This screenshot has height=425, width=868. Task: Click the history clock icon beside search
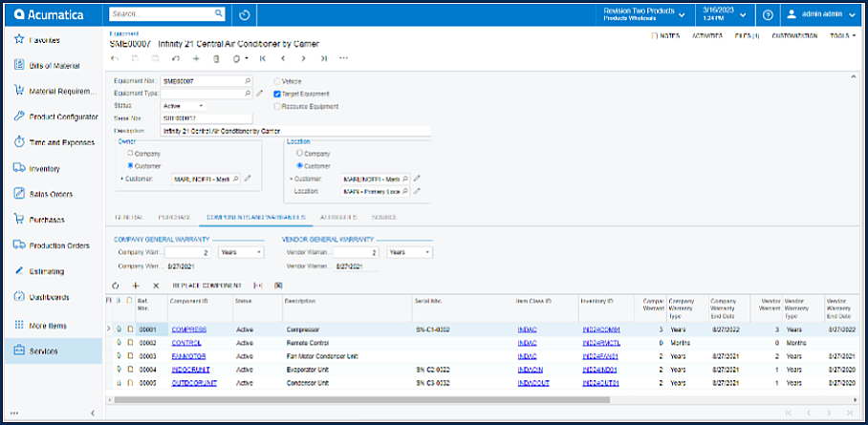pyautogui.click(x=244, y=14)
